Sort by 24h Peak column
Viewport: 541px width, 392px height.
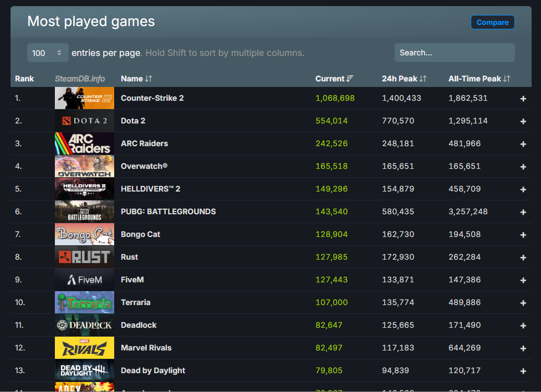pos(404,79)
